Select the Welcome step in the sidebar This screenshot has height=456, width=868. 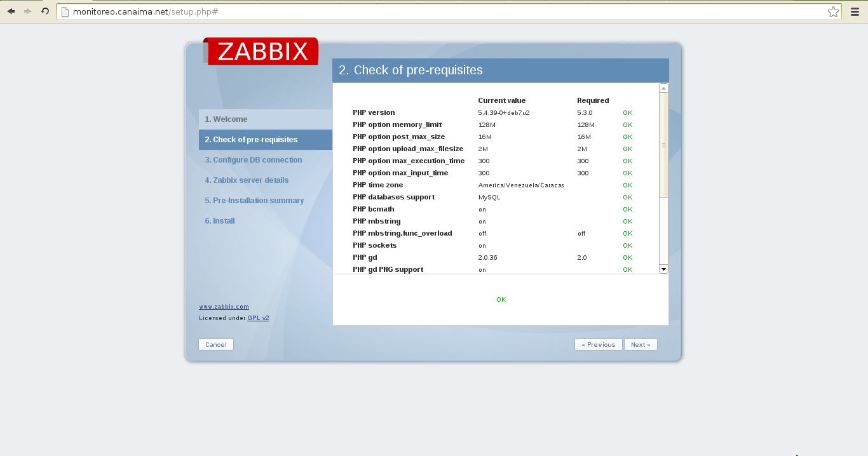tap(227, 119)
